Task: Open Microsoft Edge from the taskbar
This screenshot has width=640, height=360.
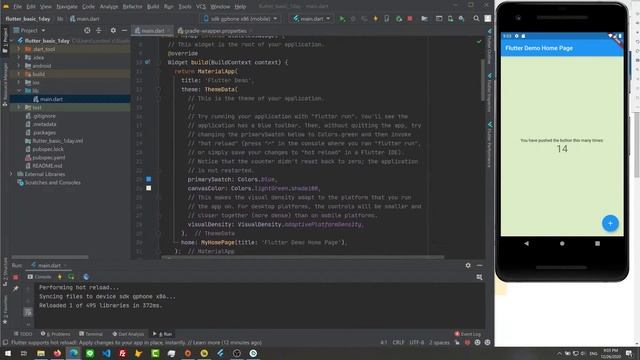Action: 74,353
